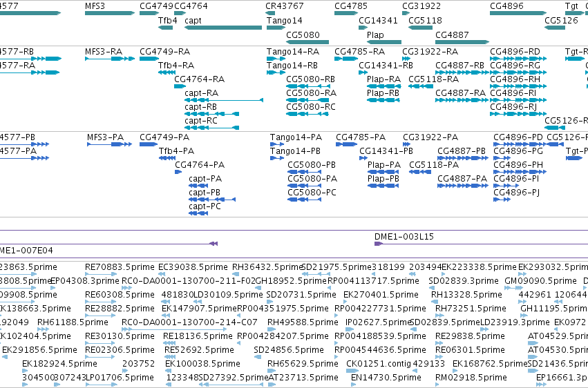This screenshot has height=388, width=588.
Task: Click the CG4785 gene label
Action: (x=351, y=6)
